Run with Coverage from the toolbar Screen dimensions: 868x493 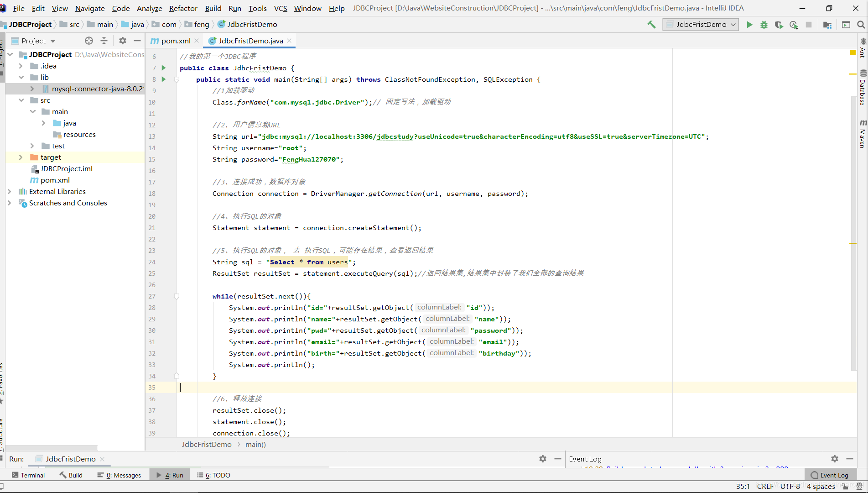(x=779, y=25)
